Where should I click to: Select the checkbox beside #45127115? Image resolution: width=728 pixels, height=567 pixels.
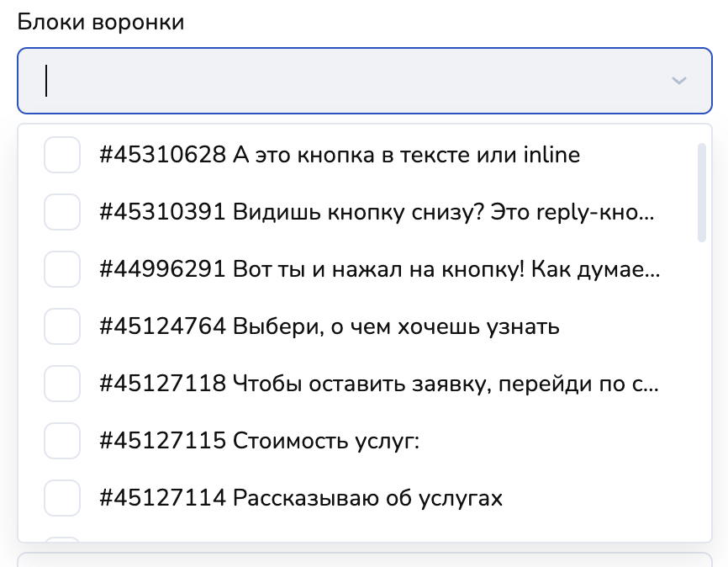tap(62, 441)
